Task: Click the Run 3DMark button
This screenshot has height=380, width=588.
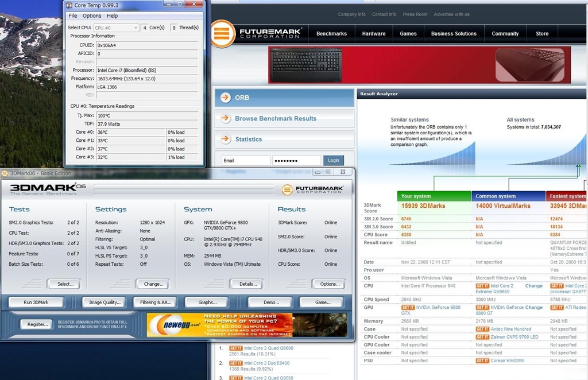Action: (x=36, y=302)
